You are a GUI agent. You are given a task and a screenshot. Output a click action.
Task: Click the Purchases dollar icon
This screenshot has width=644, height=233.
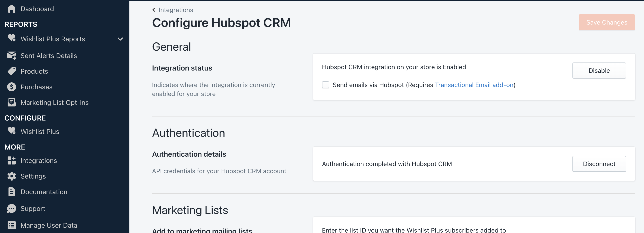(x=11, y=87)
